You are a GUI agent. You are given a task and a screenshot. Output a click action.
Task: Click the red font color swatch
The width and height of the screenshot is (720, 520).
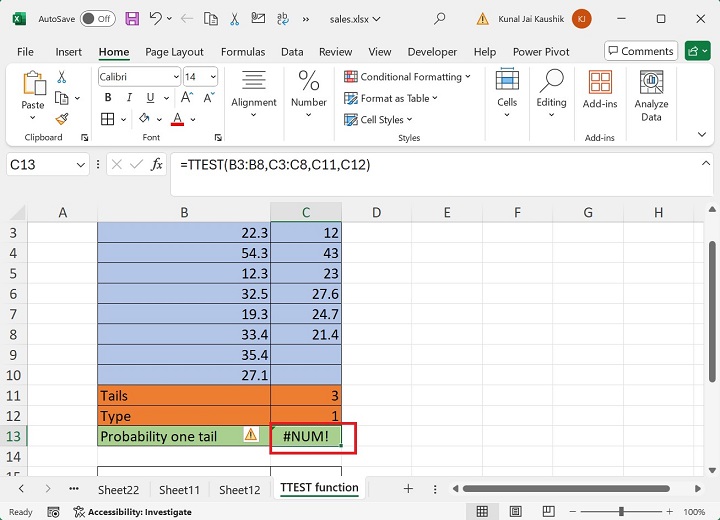[177, 119]
